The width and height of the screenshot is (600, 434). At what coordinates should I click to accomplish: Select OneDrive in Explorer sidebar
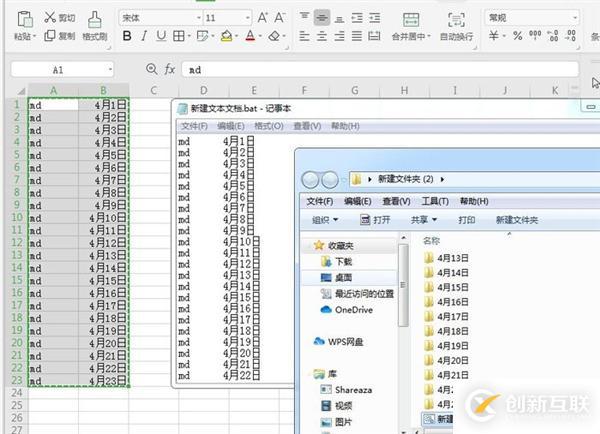point(347,310)
